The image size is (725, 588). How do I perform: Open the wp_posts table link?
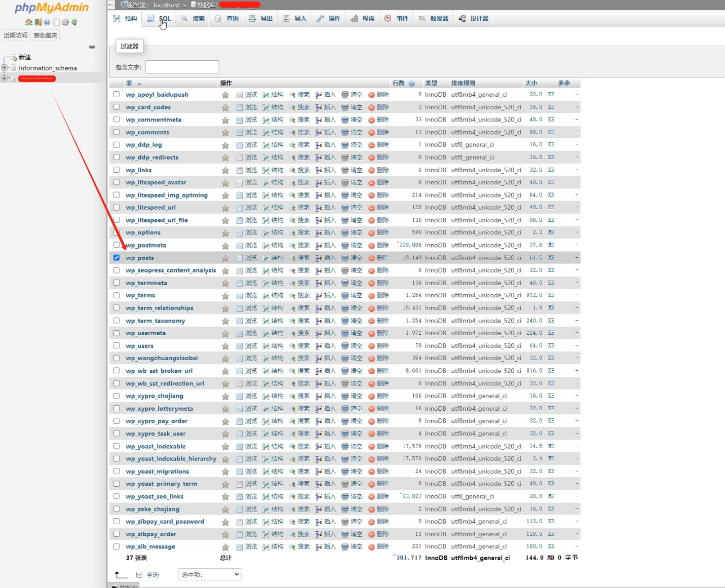point(140,258)
